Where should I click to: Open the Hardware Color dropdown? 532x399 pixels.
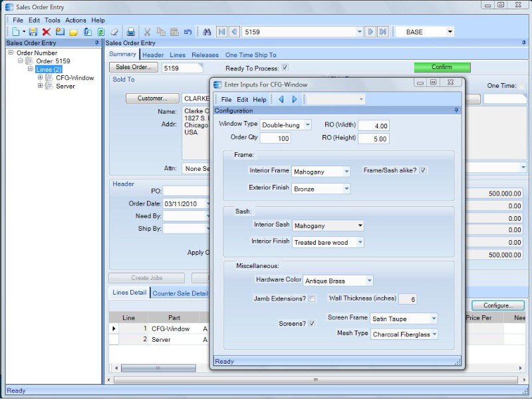point(369,281)
